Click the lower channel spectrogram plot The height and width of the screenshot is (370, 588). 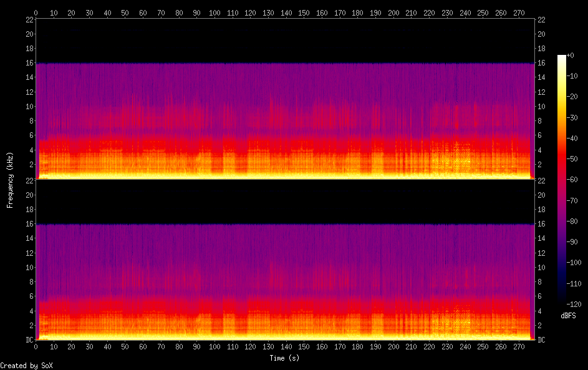coord(285,260)
